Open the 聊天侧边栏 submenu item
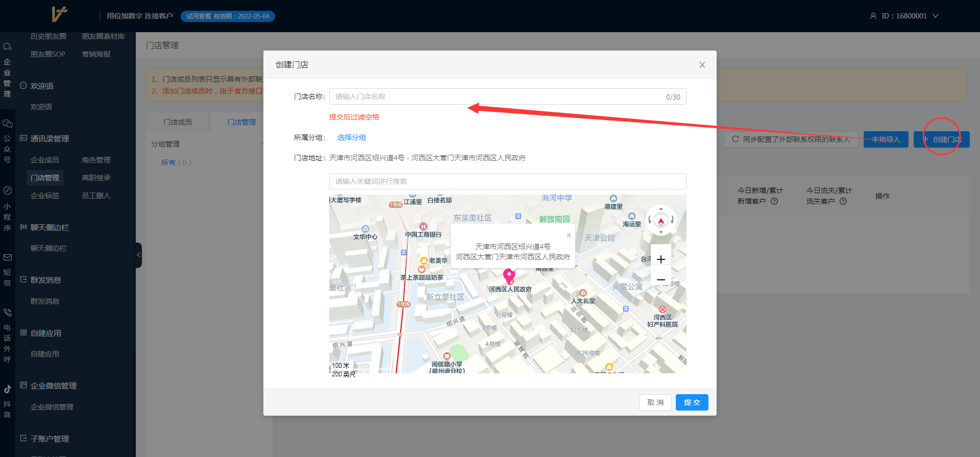 [48, 248]
